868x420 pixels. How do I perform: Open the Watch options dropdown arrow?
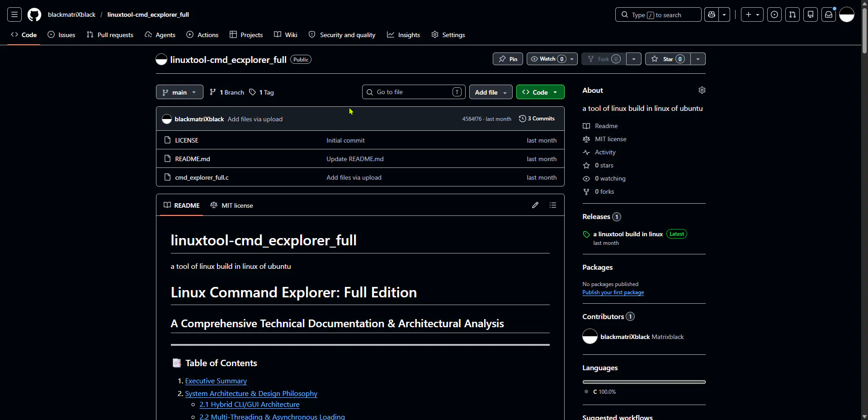click(572, 59)
